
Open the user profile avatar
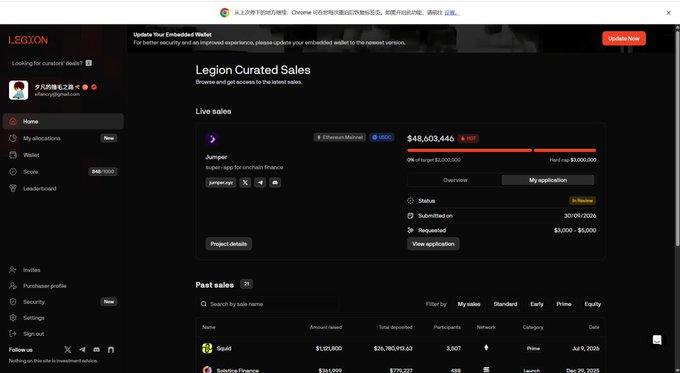(19, 90)
